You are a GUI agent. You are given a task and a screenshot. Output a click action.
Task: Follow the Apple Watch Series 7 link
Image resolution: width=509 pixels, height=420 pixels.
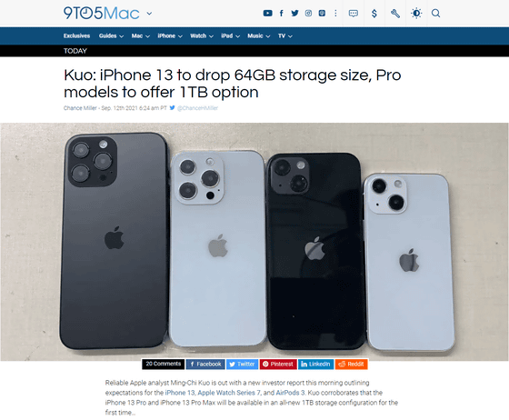[229, 393]
